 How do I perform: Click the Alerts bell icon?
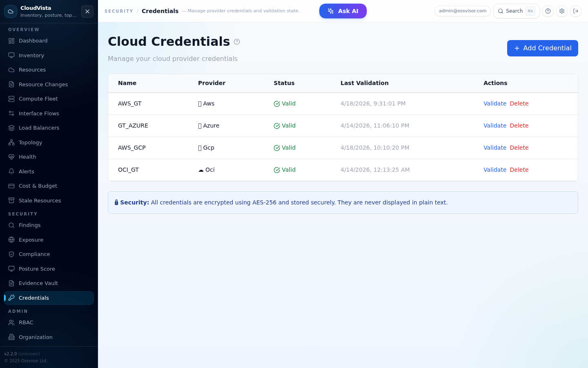click(11, 171)
